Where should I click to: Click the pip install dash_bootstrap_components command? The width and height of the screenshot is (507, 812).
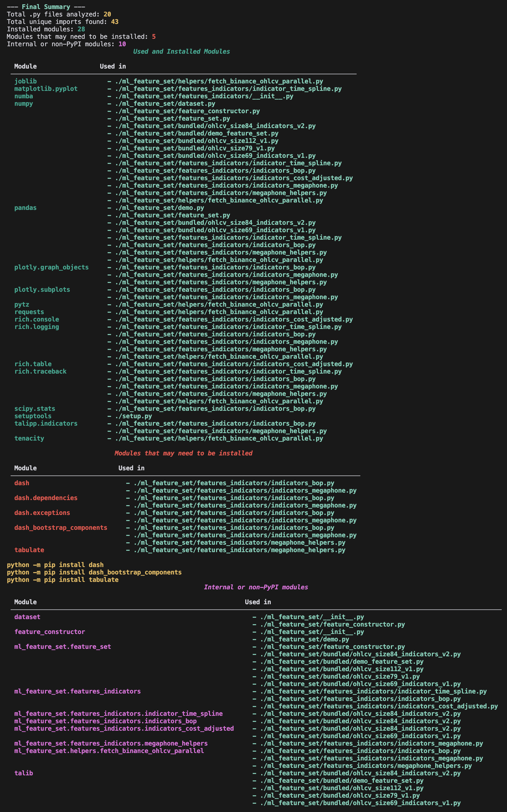click(x=94, y=572)
